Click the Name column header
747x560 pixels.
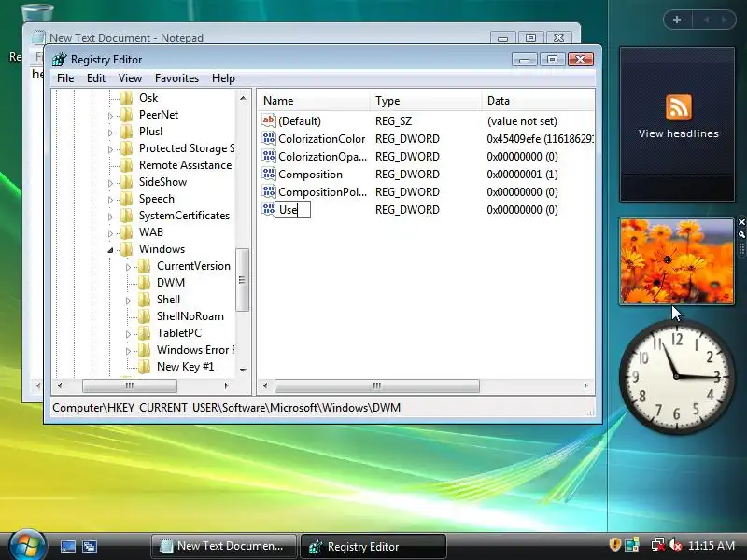[314, 101]
